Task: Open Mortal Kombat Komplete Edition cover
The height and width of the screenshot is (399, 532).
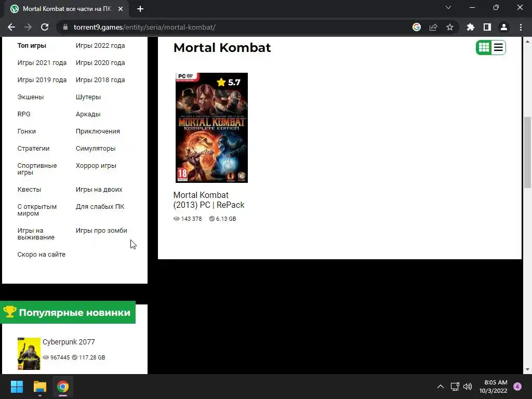Action: point(211,128)
